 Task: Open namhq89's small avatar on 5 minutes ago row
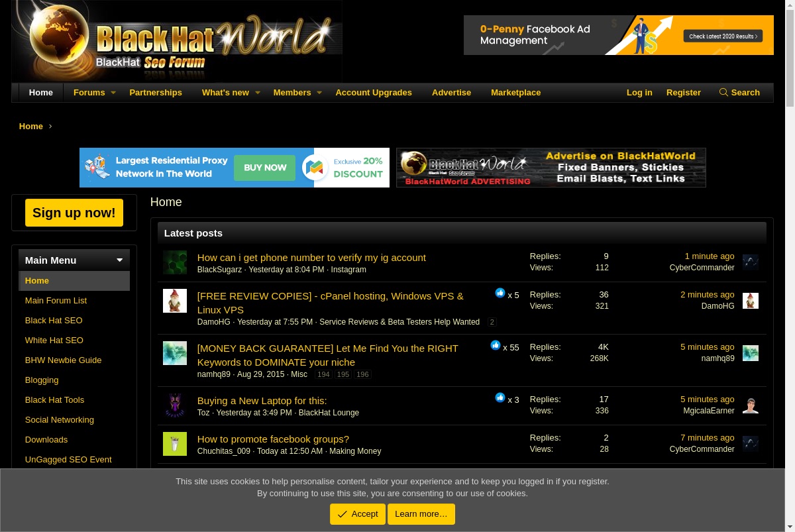pos(751,353)
